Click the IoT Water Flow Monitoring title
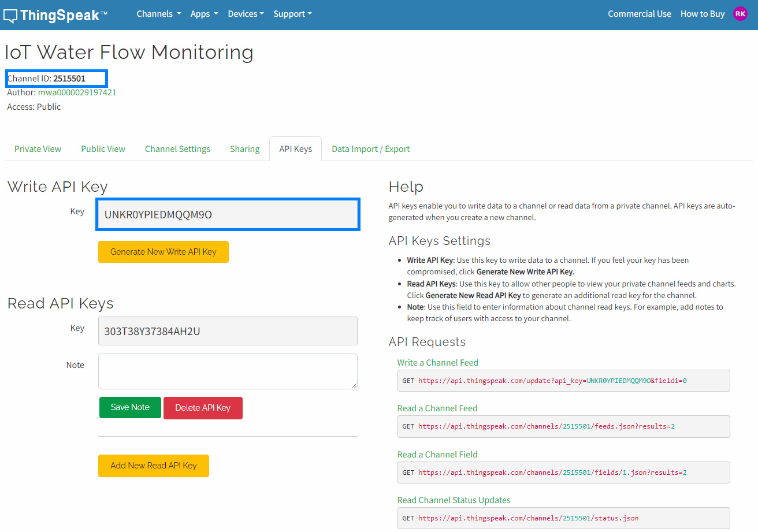The width and height of the screenshot is (758, 532). 129,52
